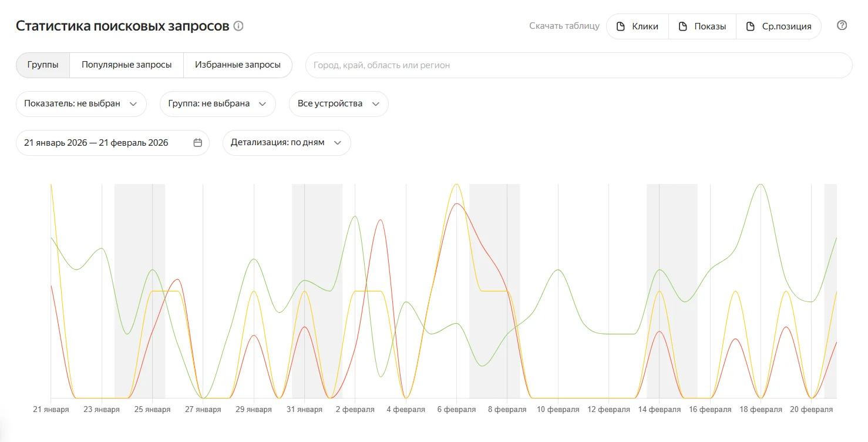The height and width of the screenshot is (442, 868).
Task: Expand the Все устройства device filter
Action: (x=338, y=103)
